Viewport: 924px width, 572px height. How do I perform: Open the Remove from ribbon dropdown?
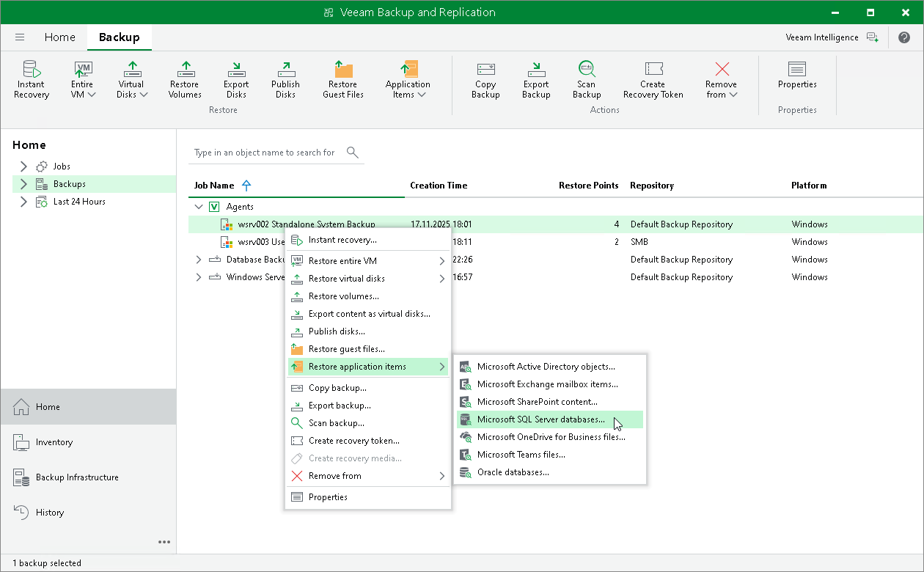[x=722, y=79]
